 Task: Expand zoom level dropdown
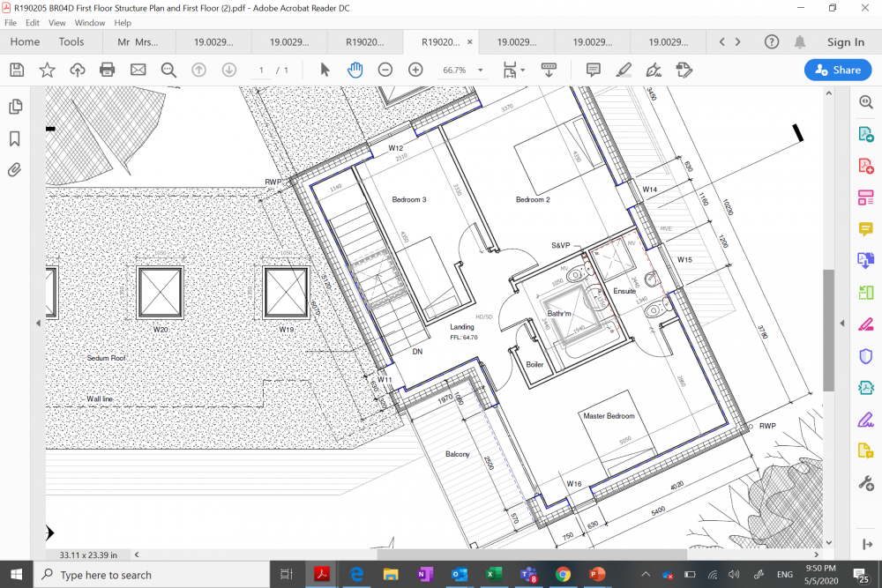click(481, 71)
